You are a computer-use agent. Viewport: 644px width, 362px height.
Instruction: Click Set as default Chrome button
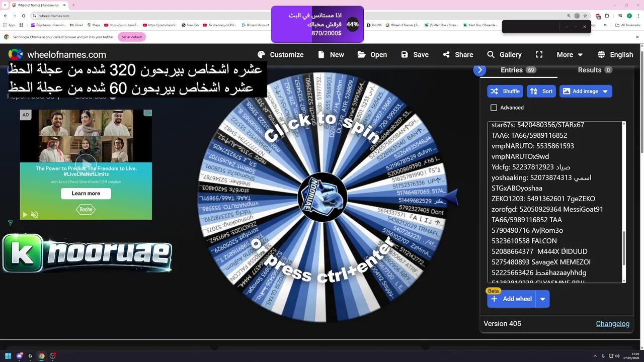132,37
